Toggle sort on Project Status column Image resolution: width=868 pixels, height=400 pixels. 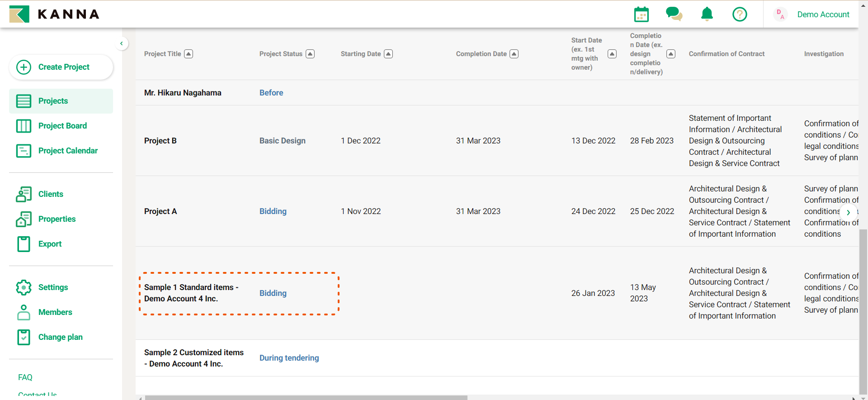coord(310,54)
